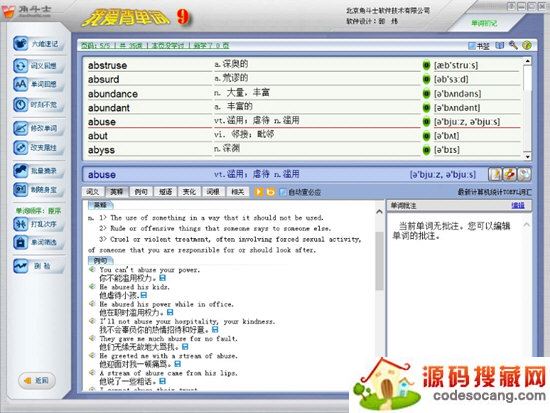Play pronunciation of abundant
The width and height of the screenshot is (550, 413).
[426, 108]
